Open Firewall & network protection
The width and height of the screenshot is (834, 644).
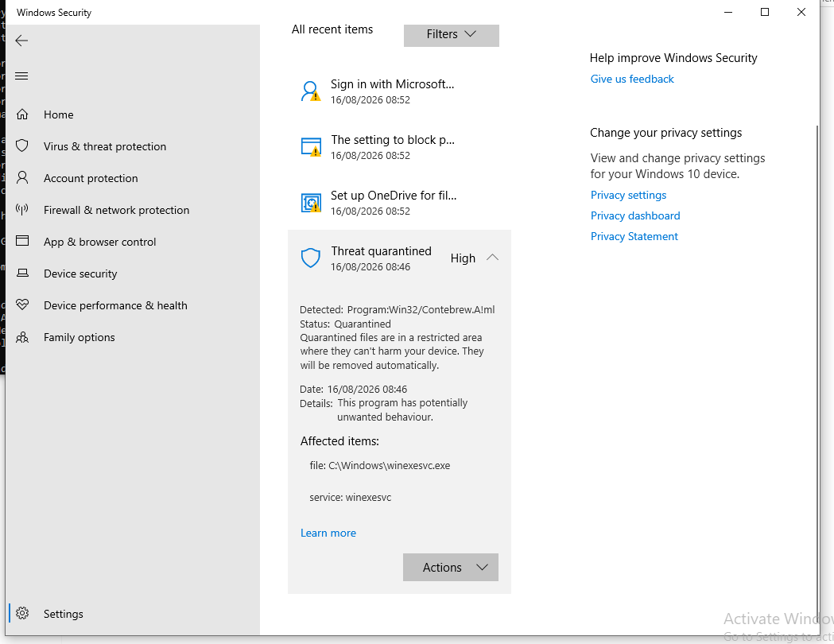[133, 210]
